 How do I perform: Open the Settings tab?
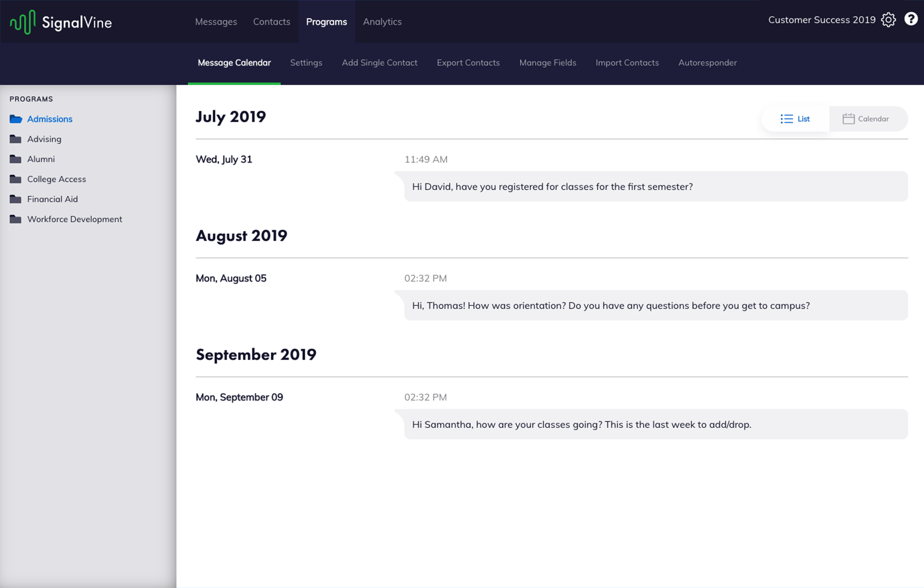306,62
